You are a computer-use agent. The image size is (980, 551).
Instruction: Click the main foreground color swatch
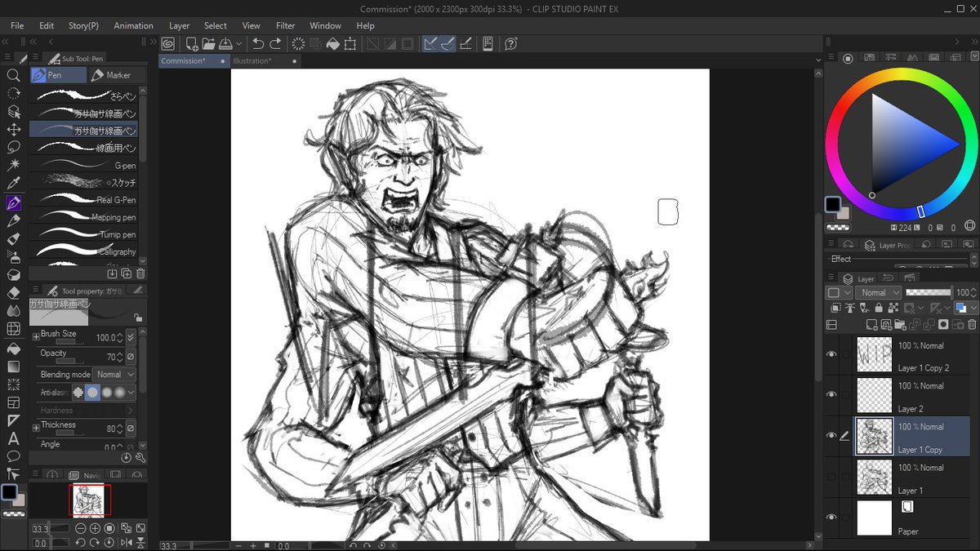click(10, 492)
